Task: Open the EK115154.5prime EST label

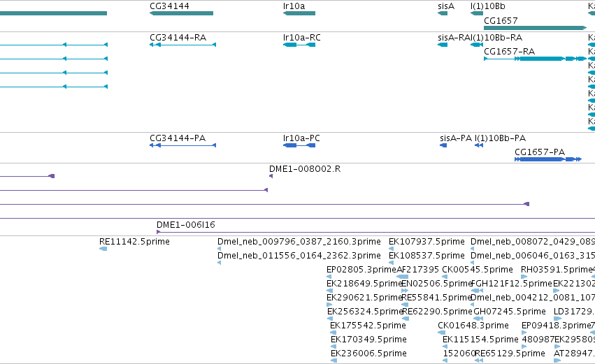Action: point(480,340)
